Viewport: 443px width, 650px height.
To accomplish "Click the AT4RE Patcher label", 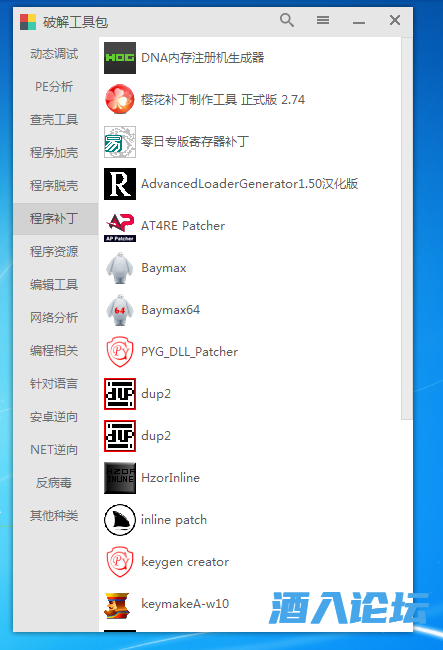I will click(183, 226).
